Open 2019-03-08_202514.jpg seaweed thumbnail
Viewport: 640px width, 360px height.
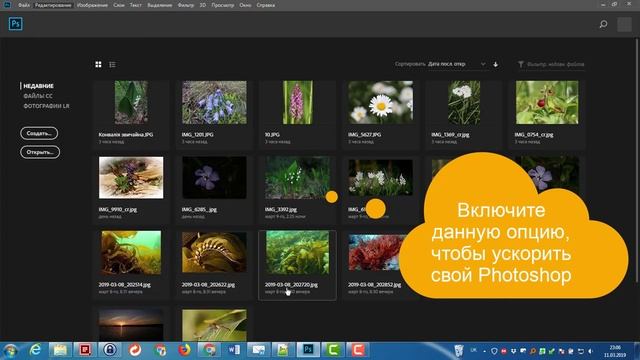(131, 253)
